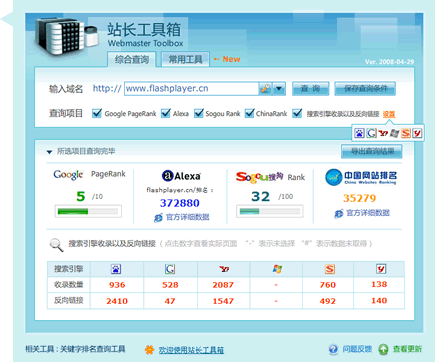Click the 查询 button
The height and width of the screenshot is (362, 435).
(x=310, y=89)
